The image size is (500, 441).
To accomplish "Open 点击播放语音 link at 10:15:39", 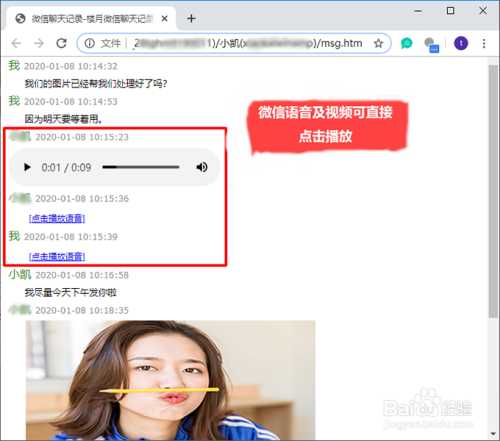I will (57, 256).
